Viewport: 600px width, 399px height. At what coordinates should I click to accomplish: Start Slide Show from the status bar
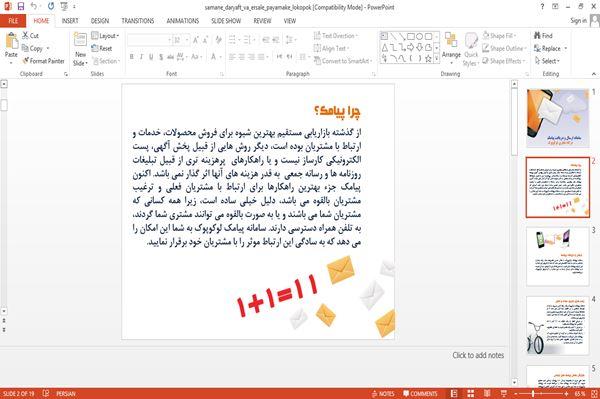(x=504, y=393)
